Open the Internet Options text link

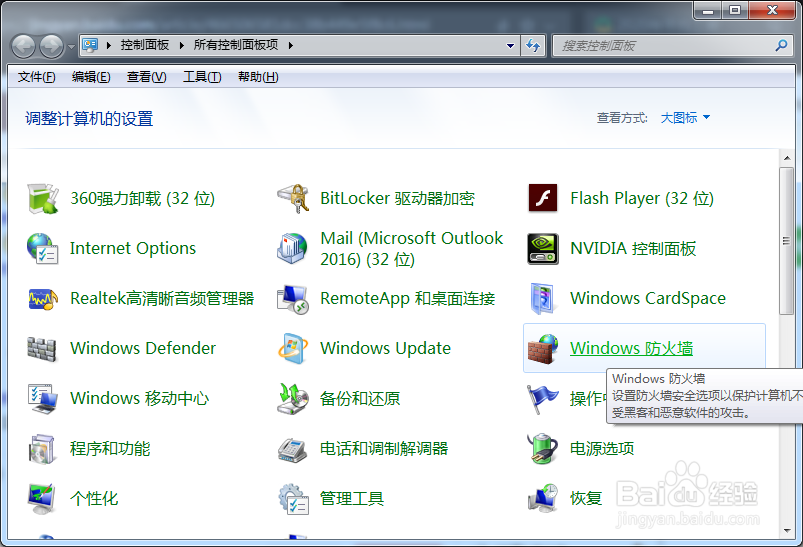click(133, 248)
